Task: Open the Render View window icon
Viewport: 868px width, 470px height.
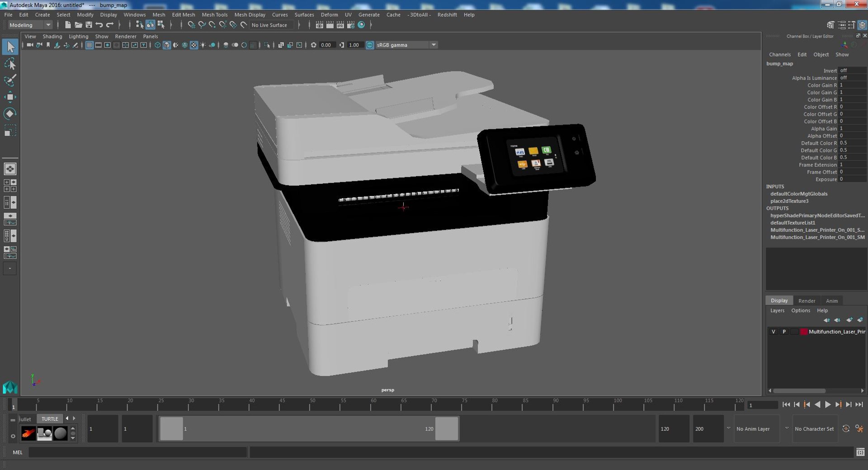Action: click(319, 25)
